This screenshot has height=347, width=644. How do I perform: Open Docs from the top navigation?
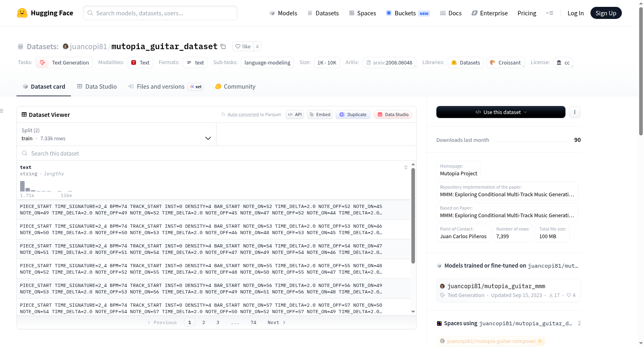click(x=450, y=13)
